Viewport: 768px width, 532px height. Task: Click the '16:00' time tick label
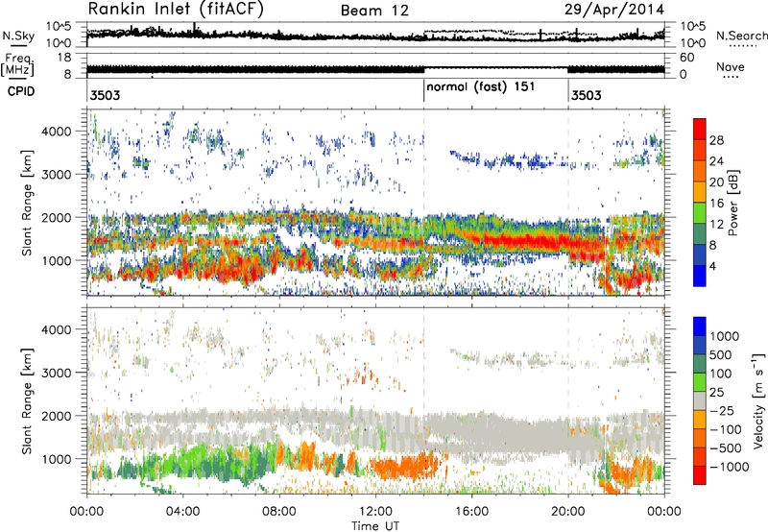(x=471, y=512)
